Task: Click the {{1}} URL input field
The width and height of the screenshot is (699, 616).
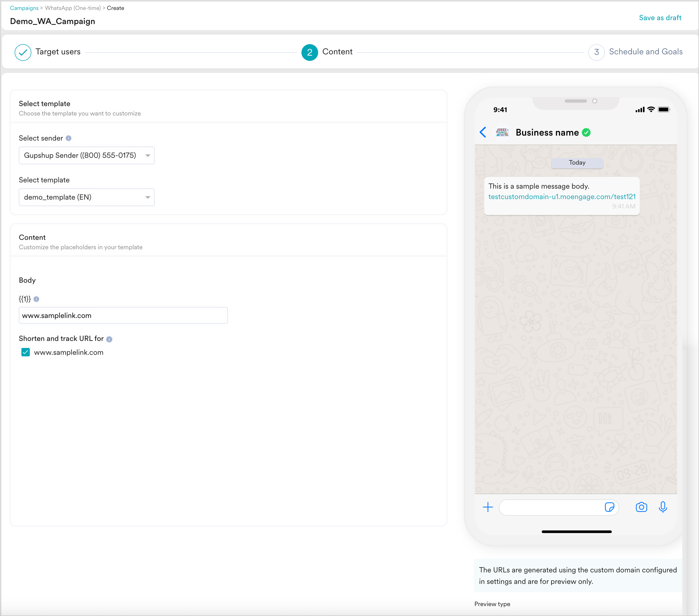Action: click(123, 315)
